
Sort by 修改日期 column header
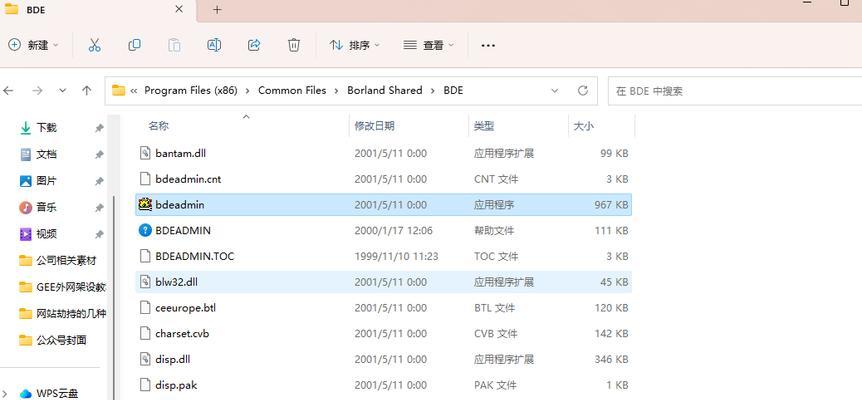[x=374, y=126]
